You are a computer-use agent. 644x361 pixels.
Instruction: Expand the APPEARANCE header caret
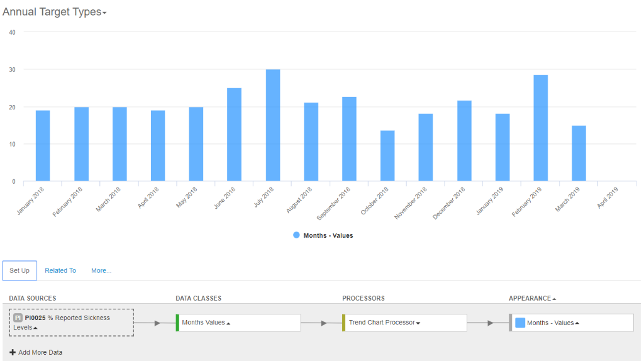554,299
